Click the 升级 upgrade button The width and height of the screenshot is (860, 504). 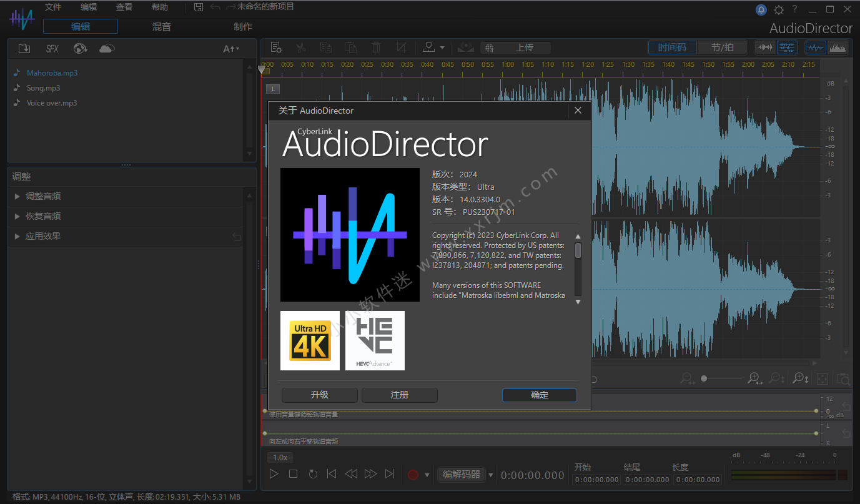(319, 395)
